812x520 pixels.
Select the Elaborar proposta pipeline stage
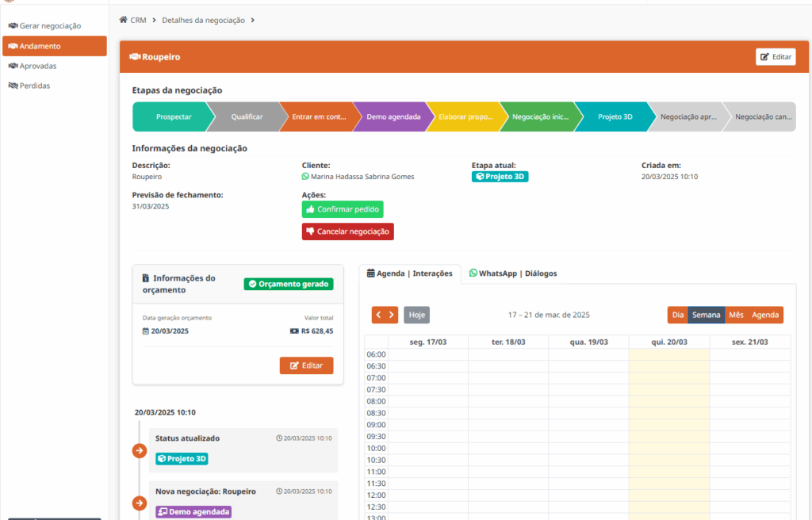click(x=465, y=117)
